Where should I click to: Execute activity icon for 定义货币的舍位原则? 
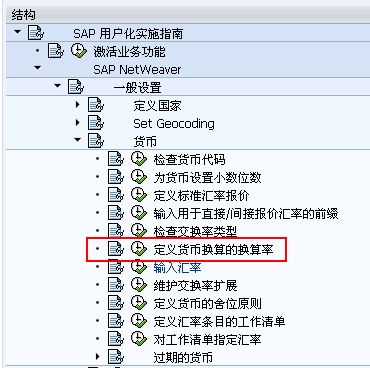tap(139, 303)
